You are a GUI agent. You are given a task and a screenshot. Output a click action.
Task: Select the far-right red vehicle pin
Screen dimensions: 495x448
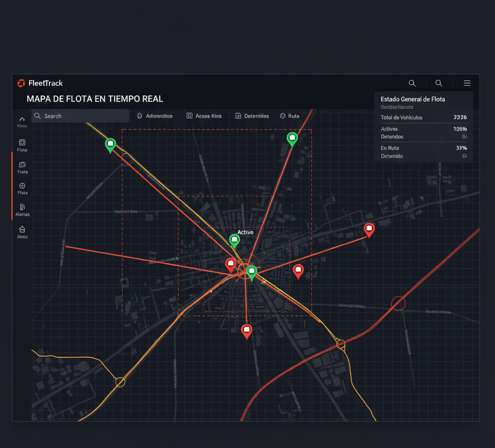369,229
